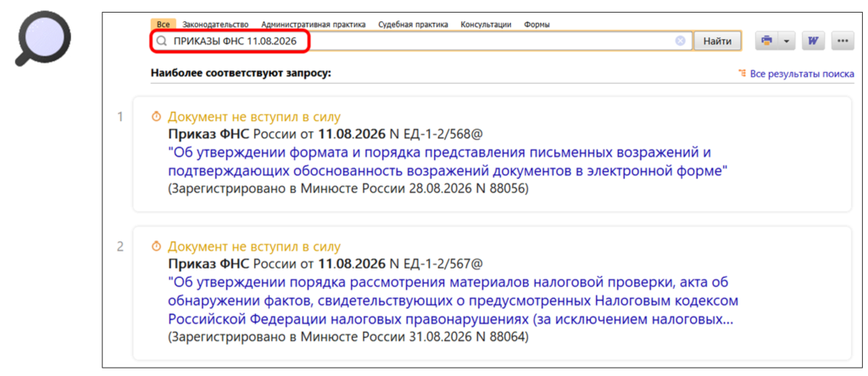868x376 pixels.
Task: Open the Судебная практика tab
Action: [x=413, y=25]
